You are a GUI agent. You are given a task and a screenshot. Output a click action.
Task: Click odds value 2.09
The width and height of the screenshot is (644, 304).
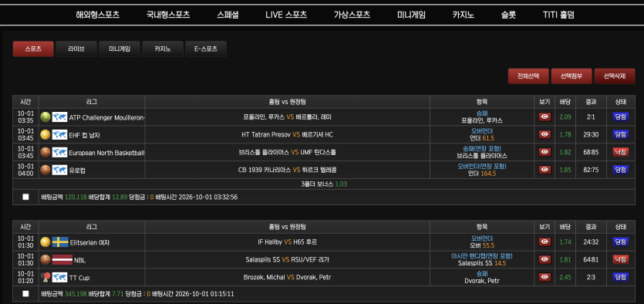click(x=565, y=117)
